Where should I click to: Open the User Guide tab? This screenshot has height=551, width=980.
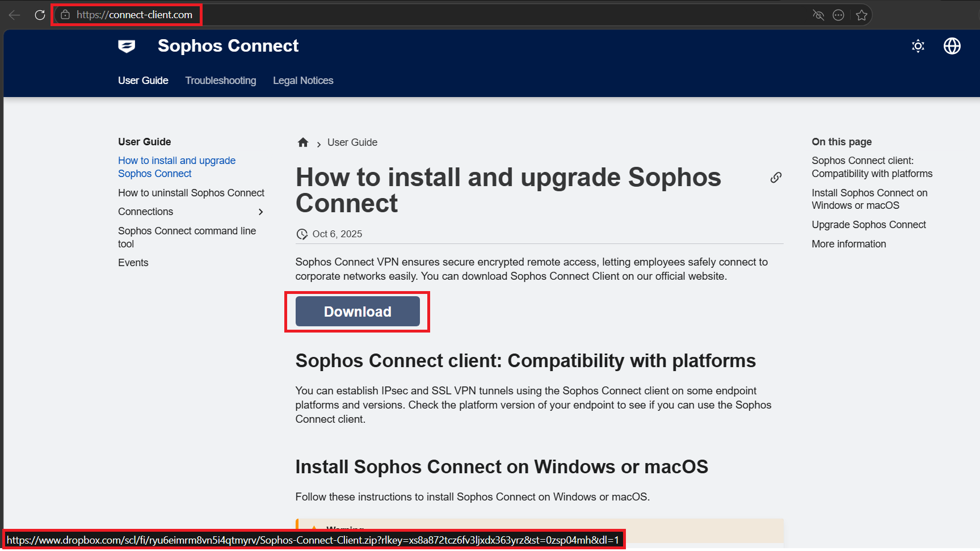pos(143,81)
